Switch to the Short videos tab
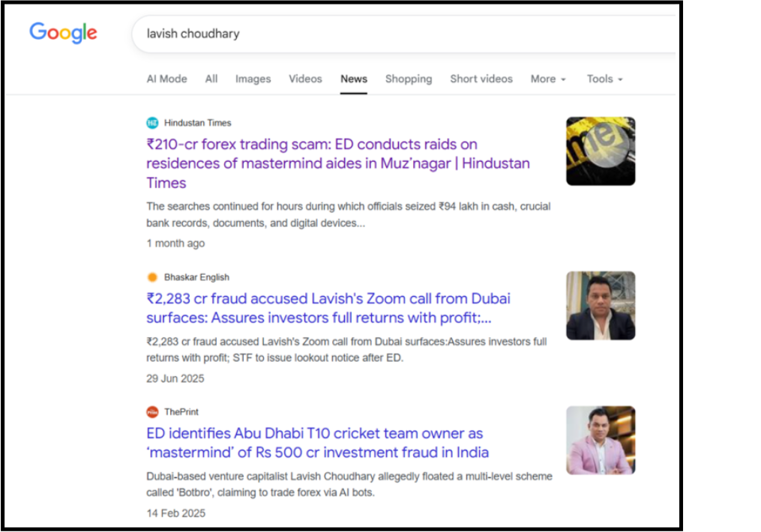Viewport: 761px width, 532px height. tap(481, 79)
